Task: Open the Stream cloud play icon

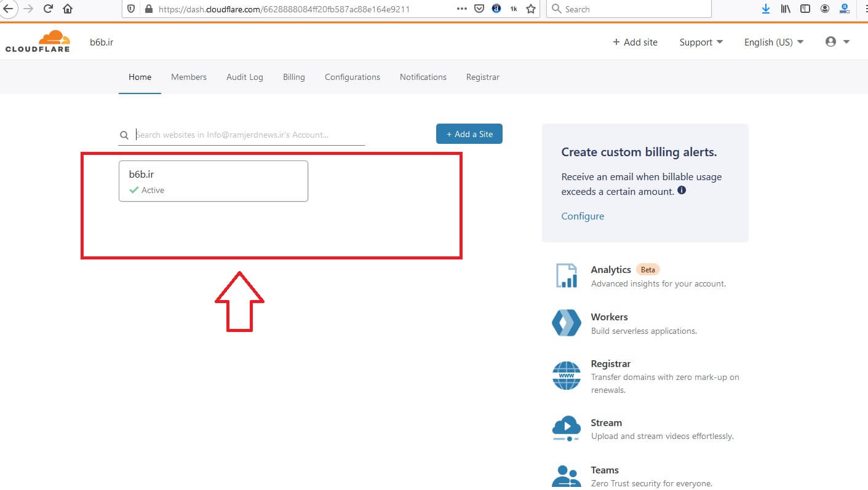Action: pos(567,429)
